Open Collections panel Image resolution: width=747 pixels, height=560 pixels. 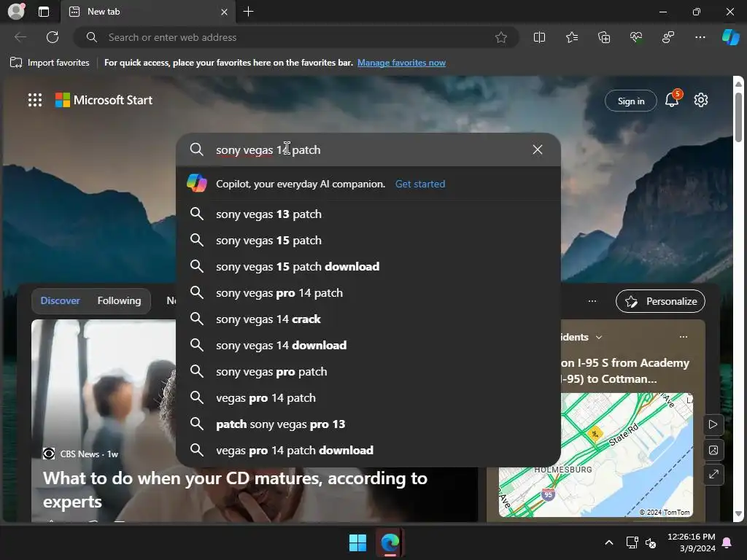[x=603, y=37]
